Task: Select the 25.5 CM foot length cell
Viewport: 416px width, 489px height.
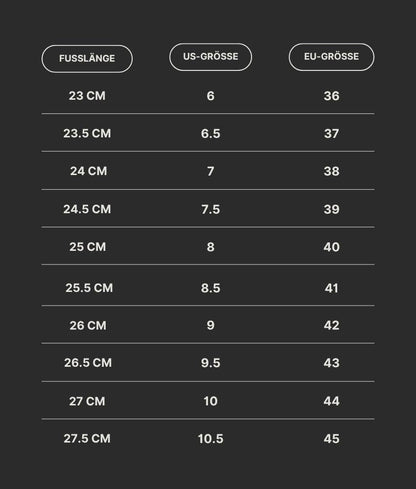Action: 89,288
